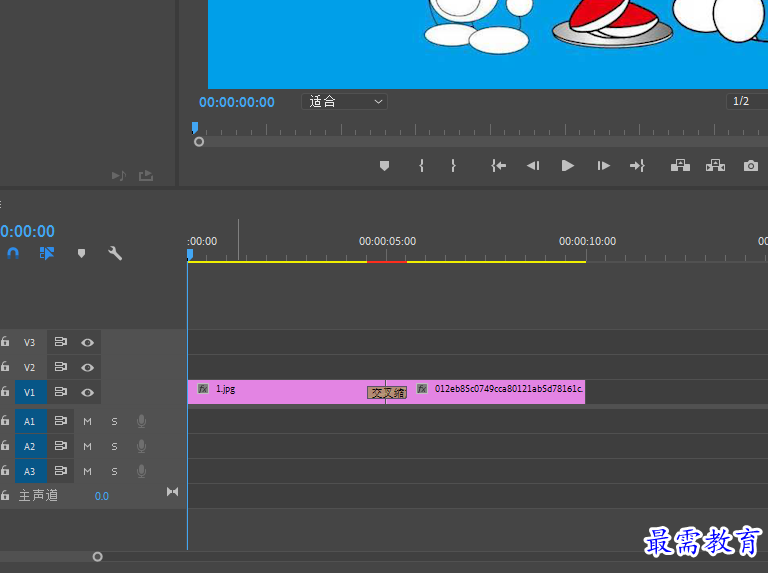Click program monitor zoom scroll handle
This screenshot has width=768, height=573.
click(x=199, y=142)
